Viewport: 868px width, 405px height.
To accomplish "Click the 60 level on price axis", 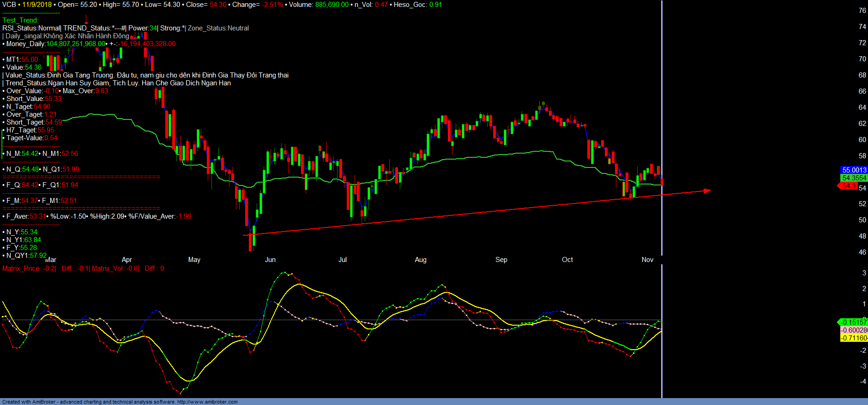I will tap(862, 140).
